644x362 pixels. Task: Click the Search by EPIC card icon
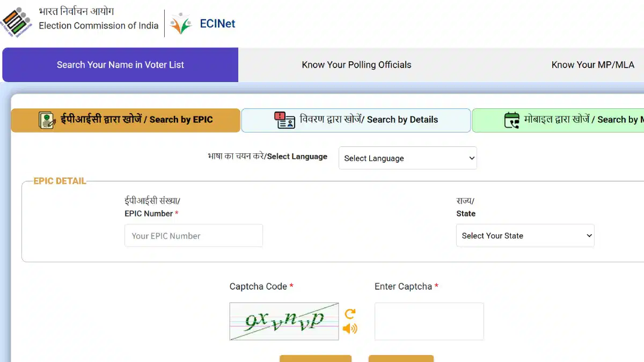(x=47, y=120)
